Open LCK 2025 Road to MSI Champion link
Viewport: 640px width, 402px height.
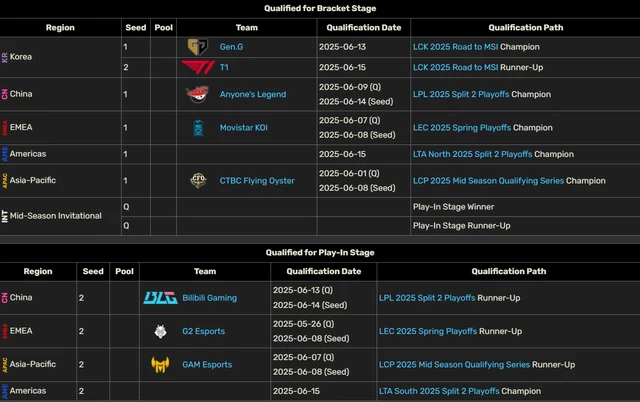456,47
